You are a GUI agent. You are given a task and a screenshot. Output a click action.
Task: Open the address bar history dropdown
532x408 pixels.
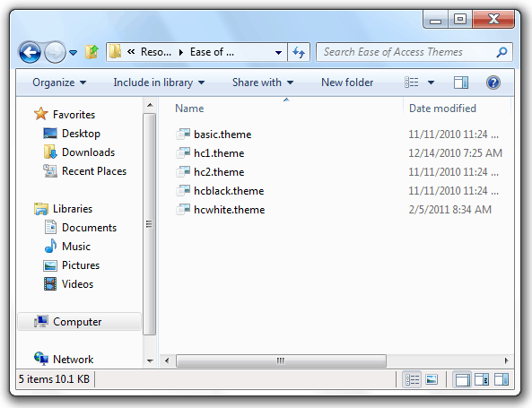[x=278, y=53]
